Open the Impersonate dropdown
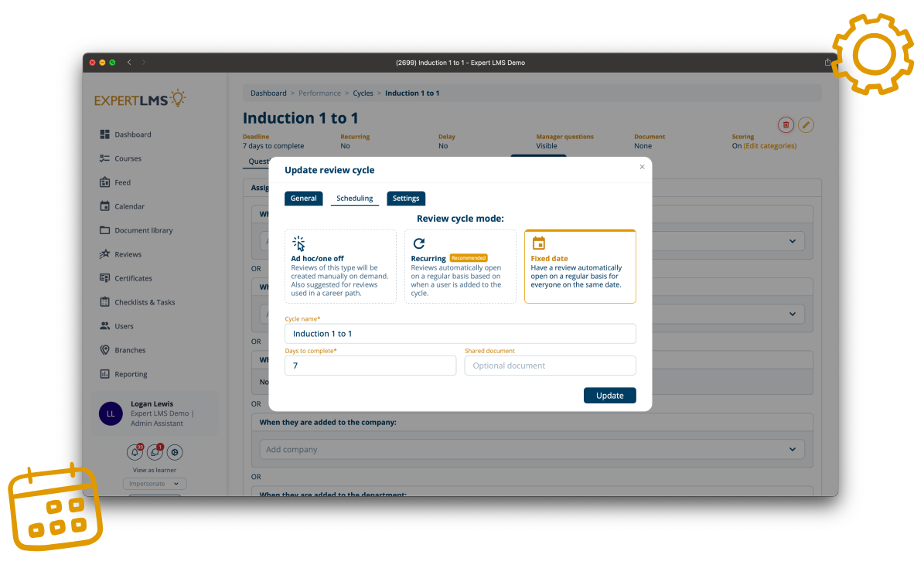Screen dimensions: 924x568 point(155,484)
